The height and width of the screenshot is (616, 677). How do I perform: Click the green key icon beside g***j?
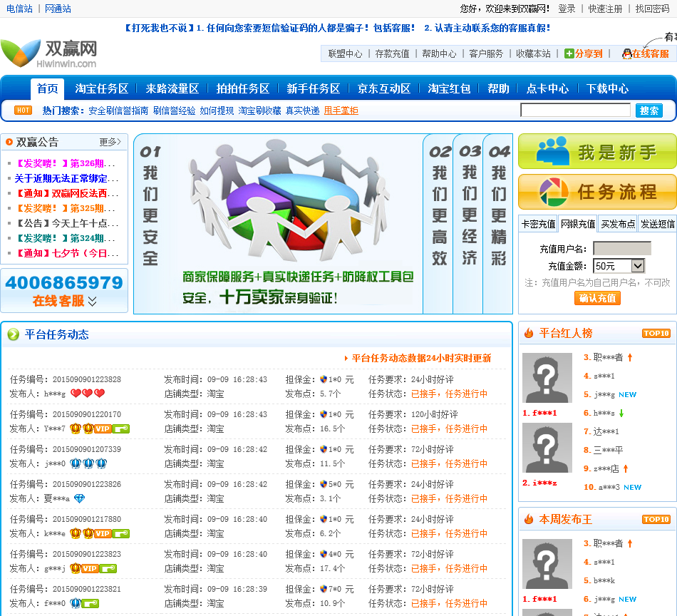pos(108,568)
